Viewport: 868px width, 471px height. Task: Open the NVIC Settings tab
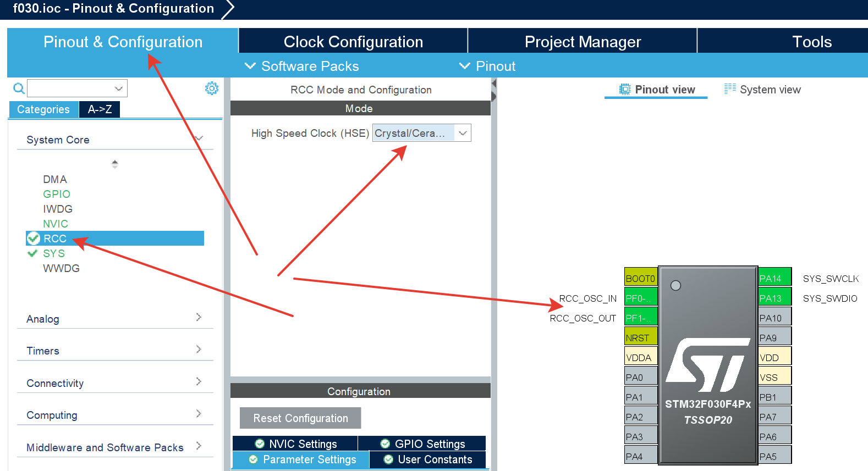coord(295,444)
